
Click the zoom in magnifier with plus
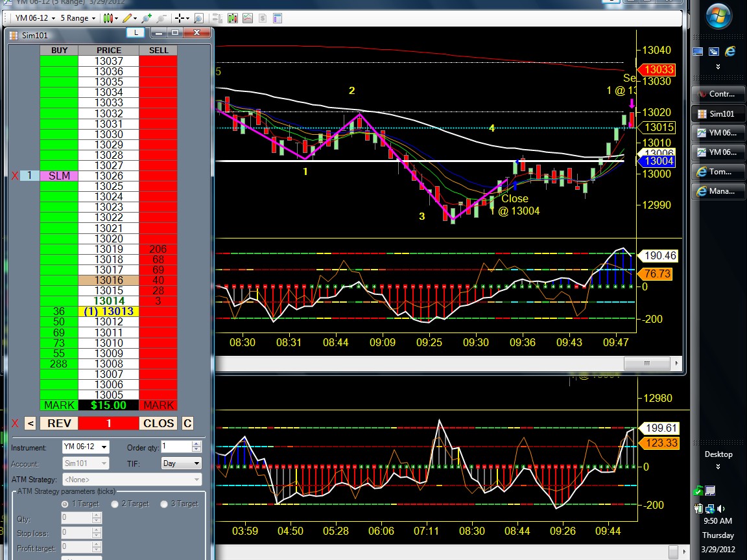click(147, 18)
